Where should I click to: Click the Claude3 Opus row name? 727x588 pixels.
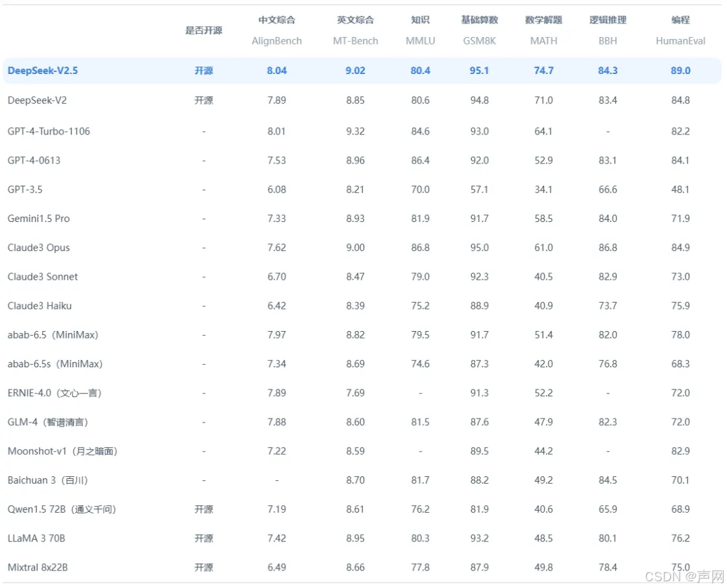38,248
